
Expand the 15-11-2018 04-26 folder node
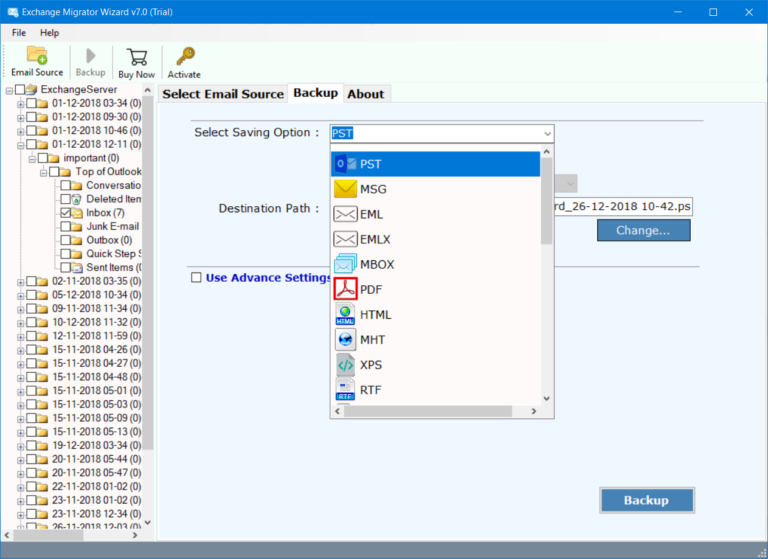coord(21,351)
